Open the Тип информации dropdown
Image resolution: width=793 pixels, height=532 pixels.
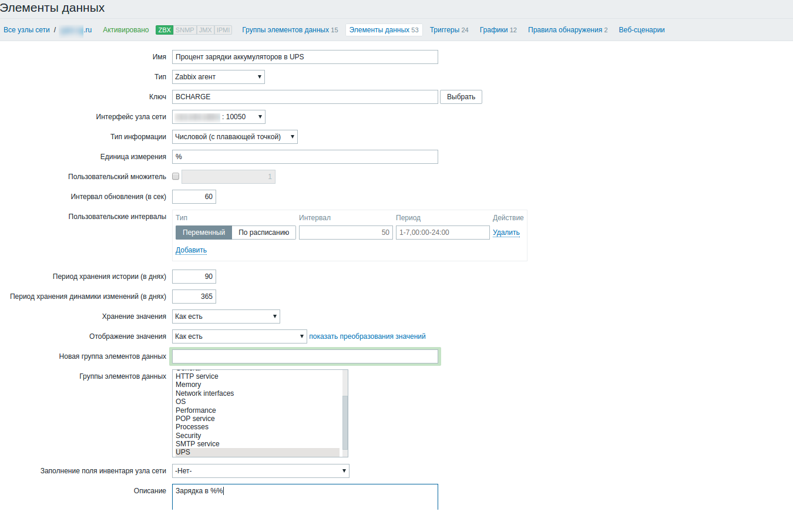pyautogui.click(x=234, y=136)
